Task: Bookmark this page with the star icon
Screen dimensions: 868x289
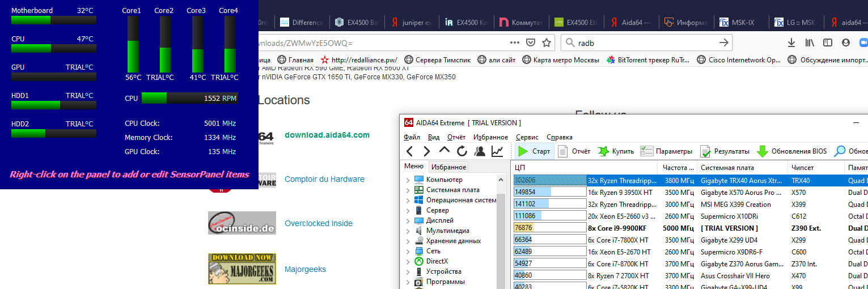Action: click(x=547, y=42)
